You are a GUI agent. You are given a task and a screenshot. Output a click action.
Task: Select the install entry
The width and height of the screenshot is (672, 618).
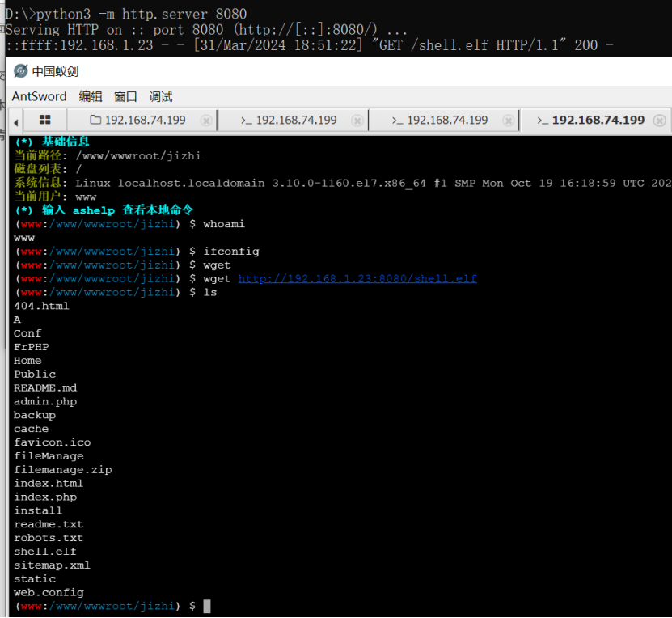(38, 511)
